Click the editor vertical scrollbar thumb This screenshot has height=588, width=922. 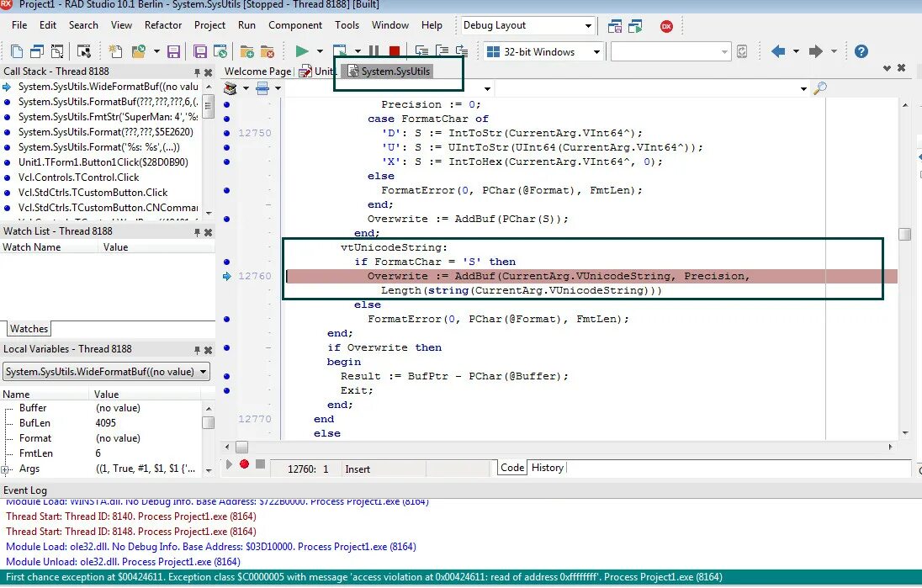(x=905, y=234)
